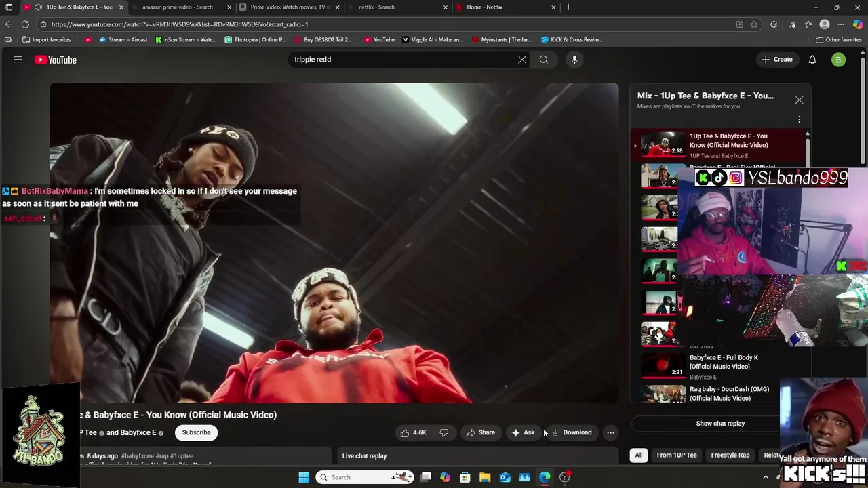Screen dimensions: 868x488
Task: Go back in browser
Action: coord(9,24)
